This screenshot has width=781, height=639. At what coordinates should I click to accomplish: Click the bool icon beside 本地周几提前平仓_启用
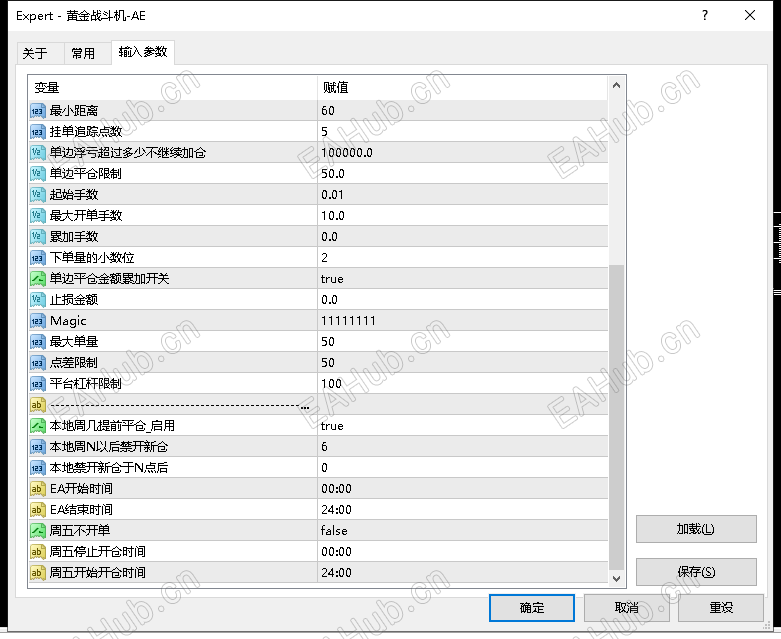[x=38, y=426]
